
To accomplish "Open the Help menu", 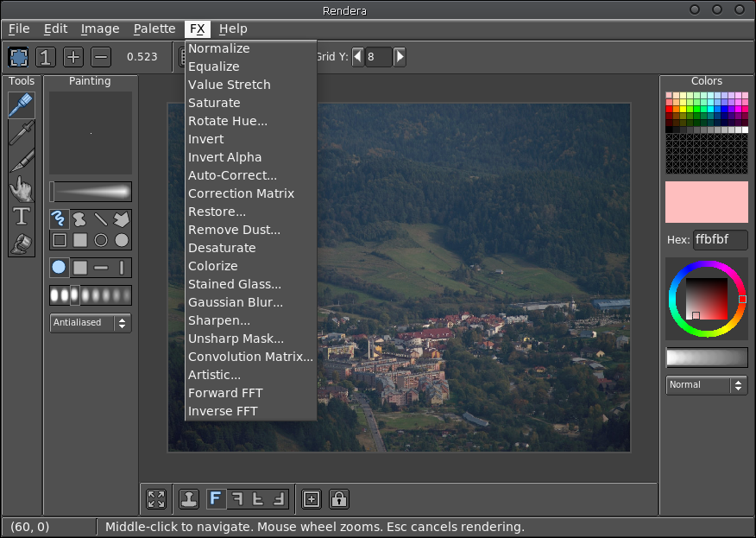I will tap(233, 29).
